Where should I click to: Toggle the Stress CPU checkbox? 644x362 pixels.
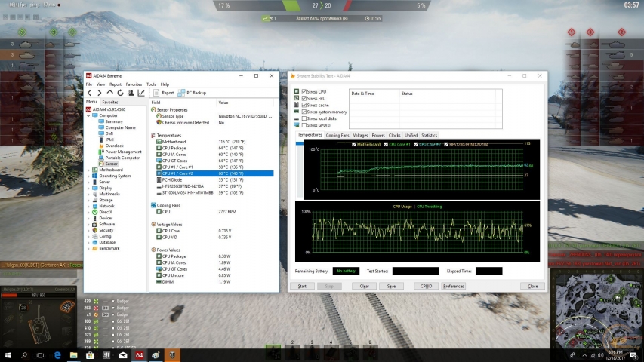pos(304,91)
